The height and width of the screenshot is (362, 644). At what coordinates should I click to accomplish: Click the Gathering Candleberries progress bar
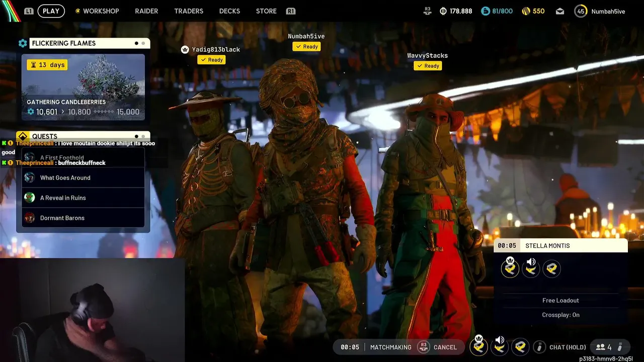(105, 112)
